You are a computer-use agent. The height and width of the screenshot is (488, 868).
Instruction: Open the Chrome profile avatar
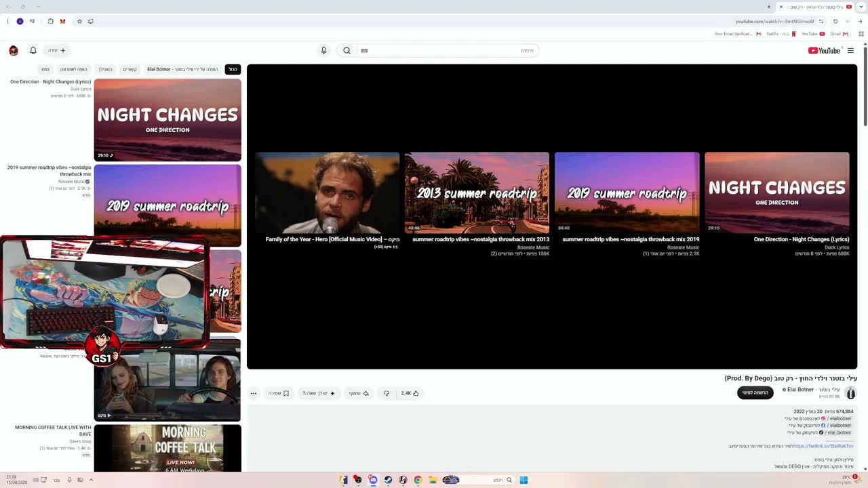20,21
